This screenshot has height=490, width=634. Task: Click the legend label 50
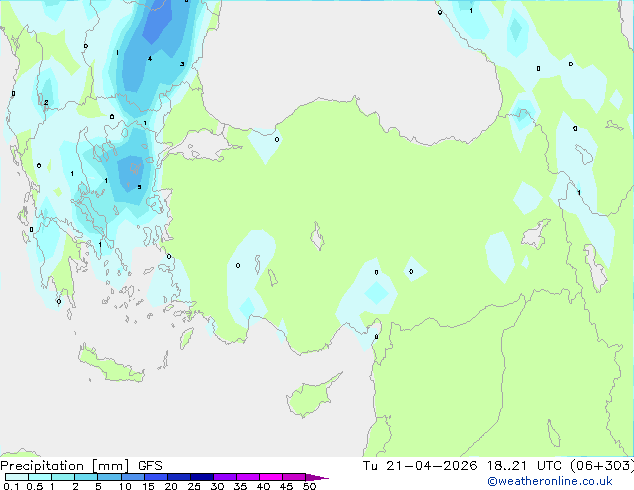coord(309,486)
